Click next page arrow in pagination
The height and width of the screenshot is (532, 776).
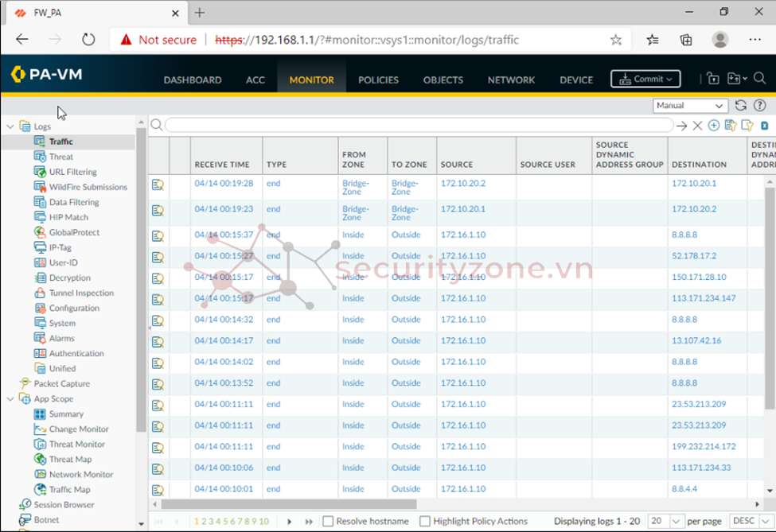tap(290, 522)
